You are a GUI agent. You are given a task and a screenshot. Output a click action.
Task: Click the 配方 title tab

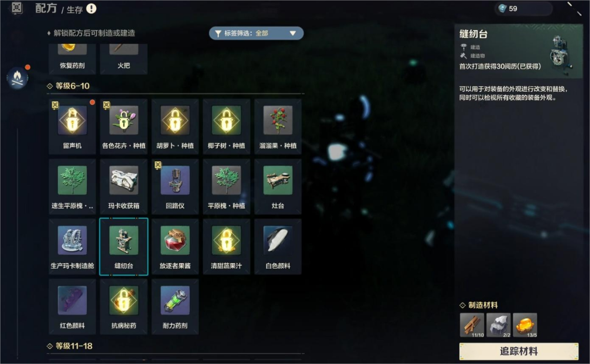pos(46,8)
